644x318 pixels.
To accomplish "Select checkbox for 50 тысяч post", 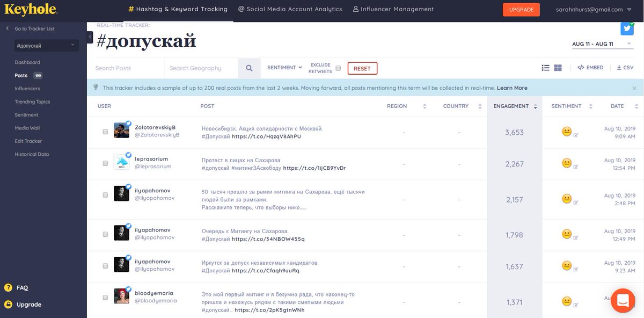I will point(105,195).
